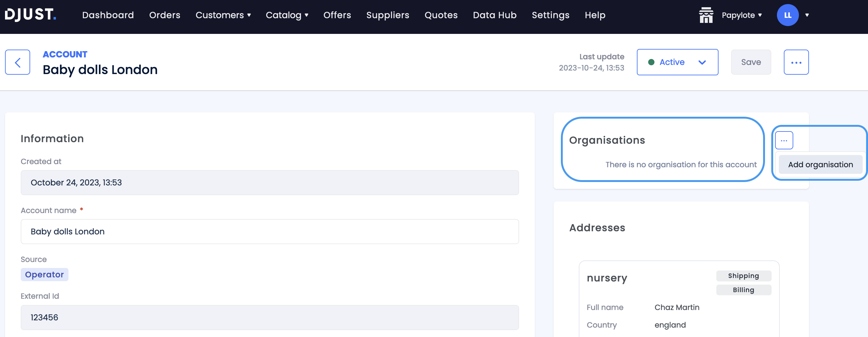This screenshot has height=337, width=868.
Task: Click the Add organisation button
Action: click(820, 164)
